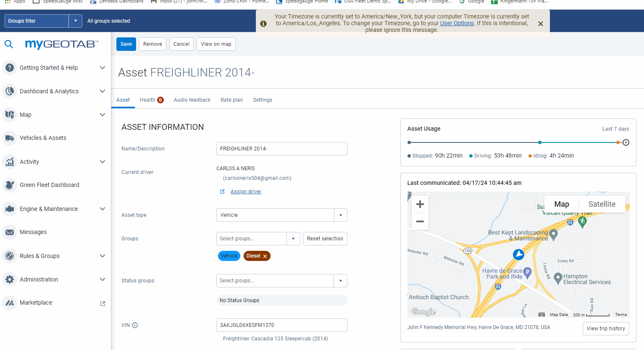Click the Vehicle group tag
The height and width of the screenshot is (350, 644).
coord(229,256)
